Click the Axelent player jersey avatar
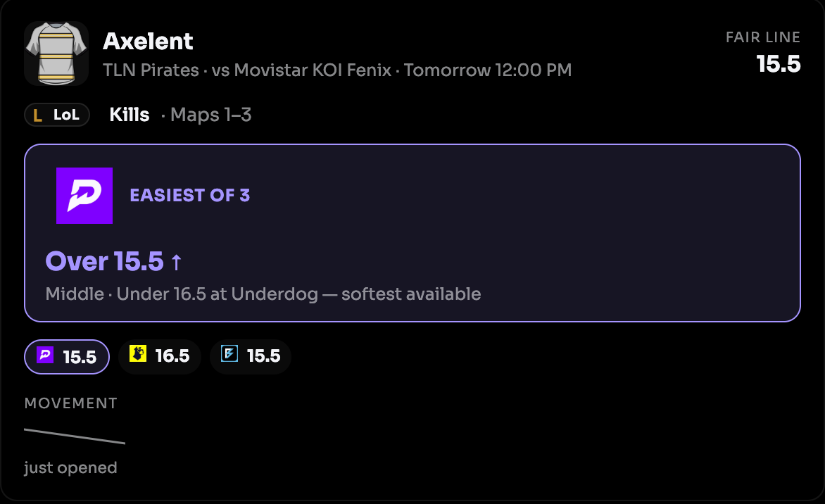Screen dimensions: 825x504 point(56,53)
